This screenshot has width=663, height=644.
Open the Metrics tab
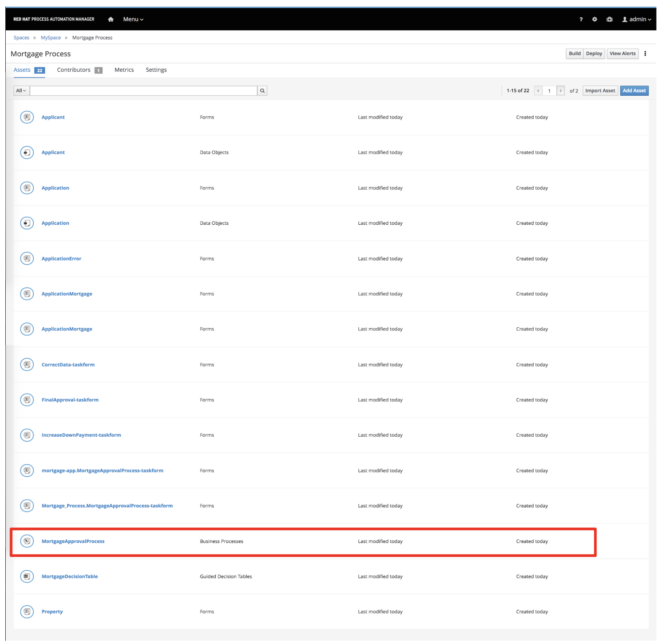tap(124, 70)
